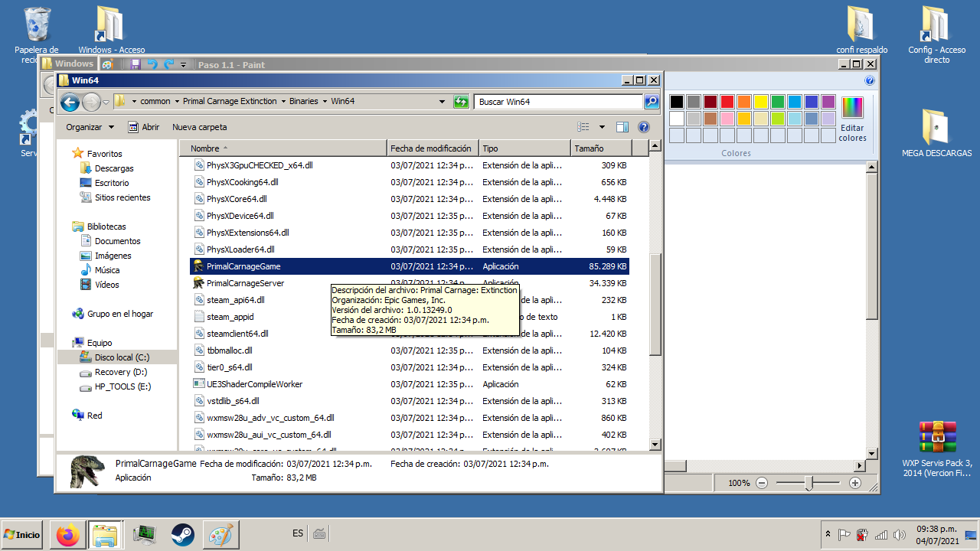Open the Música library
This screenshot has width=980, height=551.
point(107,270)
